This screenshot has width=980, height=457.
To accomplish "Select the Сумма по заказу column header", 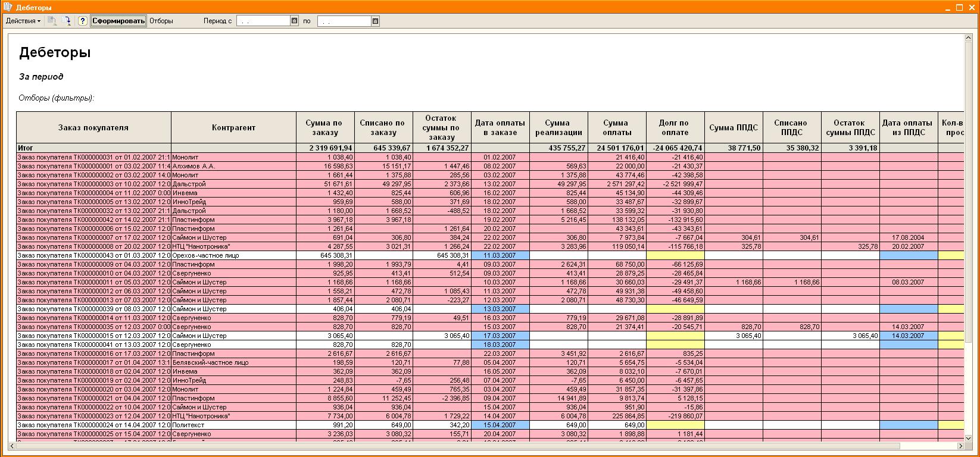I will 325,127.
